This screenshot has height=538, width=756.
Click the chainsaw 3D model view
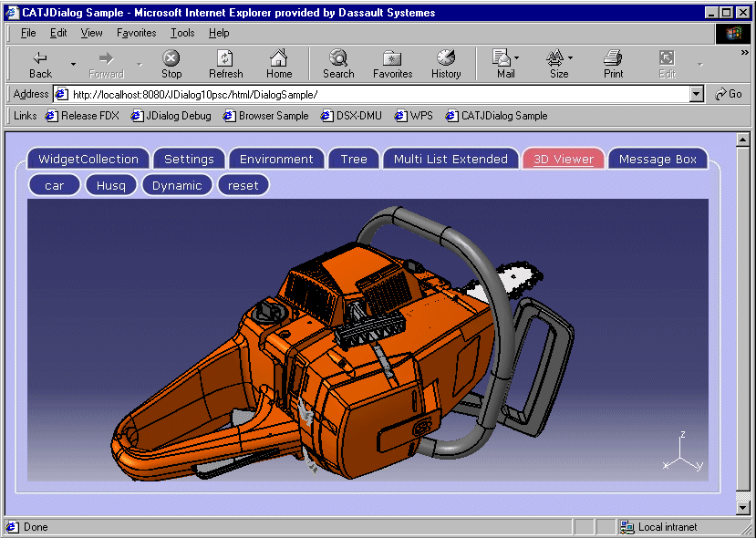click(368, 340)
